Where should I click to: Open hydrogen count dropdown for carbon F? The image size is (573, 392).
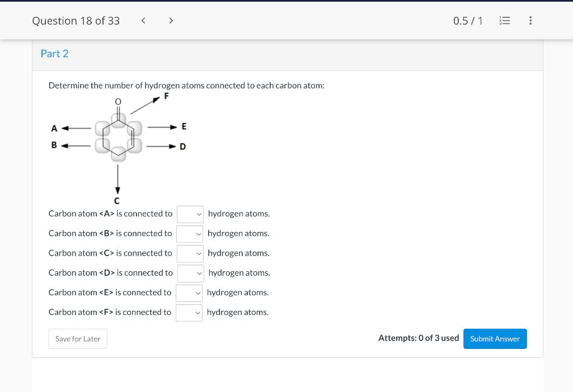(x=189, y=313)
